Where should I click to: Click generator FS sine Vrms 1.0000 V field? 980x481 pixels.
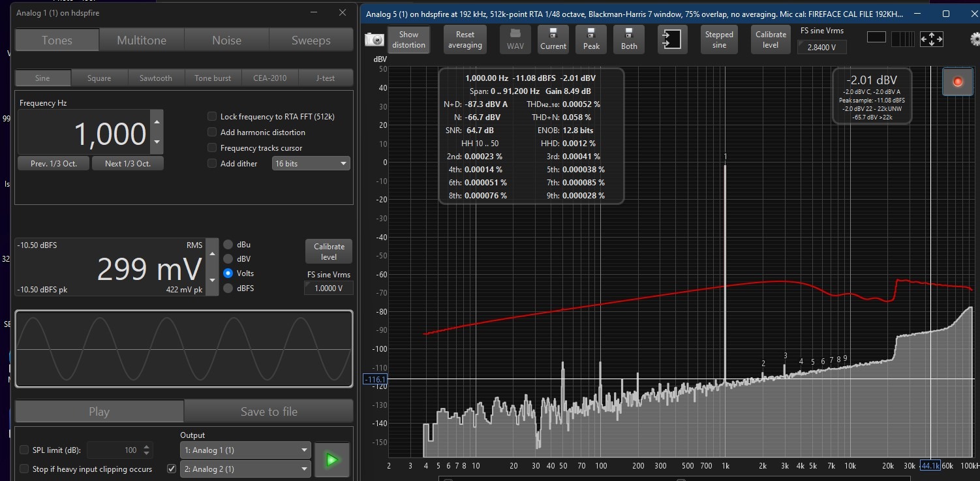(x=329, y=288)
